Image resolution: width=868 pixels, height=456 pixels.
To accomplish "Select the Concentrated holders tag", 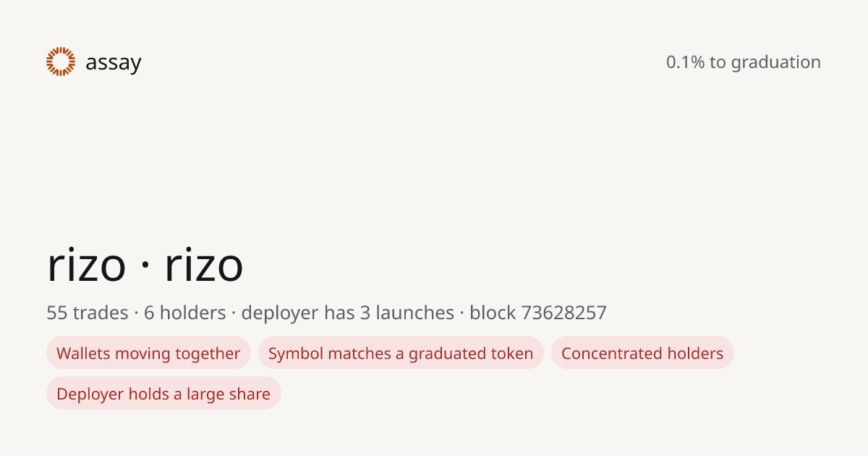I will [x=642, y=353].
